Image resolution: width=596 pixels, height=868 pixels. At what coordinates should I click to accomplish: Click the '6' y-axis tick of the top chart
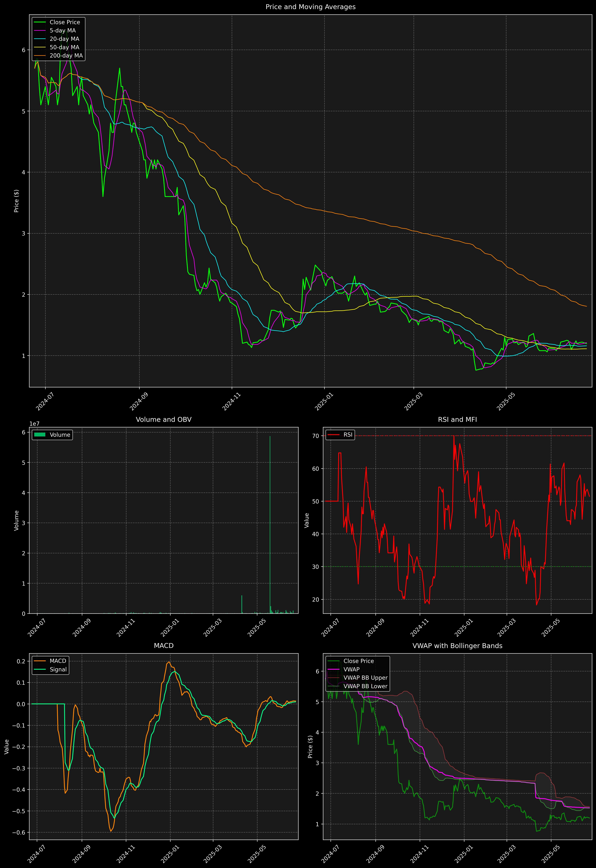(x=23, y=50)
